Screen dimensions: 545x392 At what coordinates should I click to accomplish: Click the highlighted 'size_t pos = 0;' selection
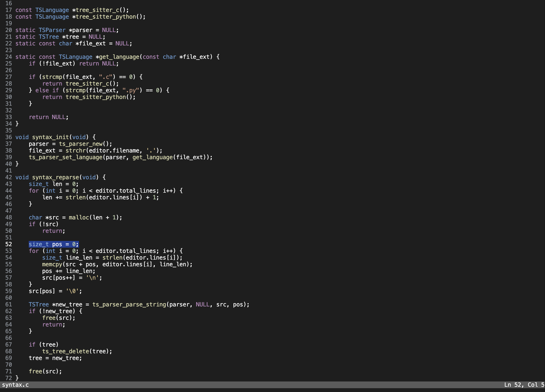click(54, 244)
